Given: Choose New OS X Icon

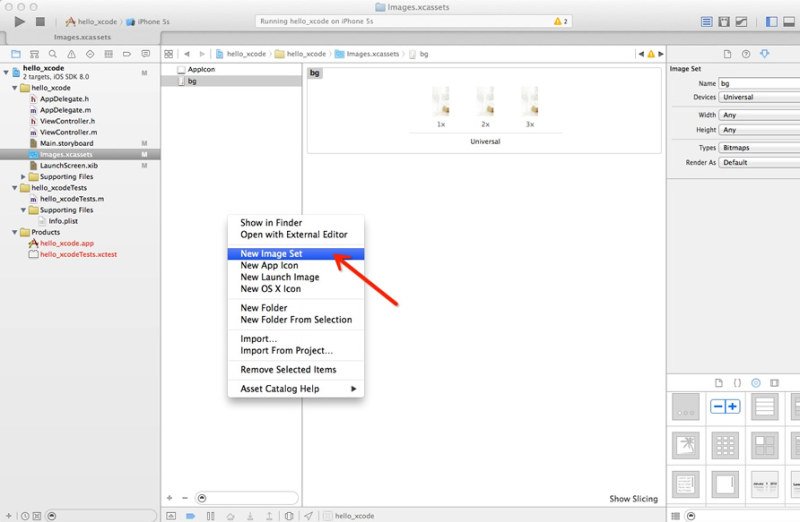Looking at the screenshot, I should pyautogui.click(x=295, y=289).
